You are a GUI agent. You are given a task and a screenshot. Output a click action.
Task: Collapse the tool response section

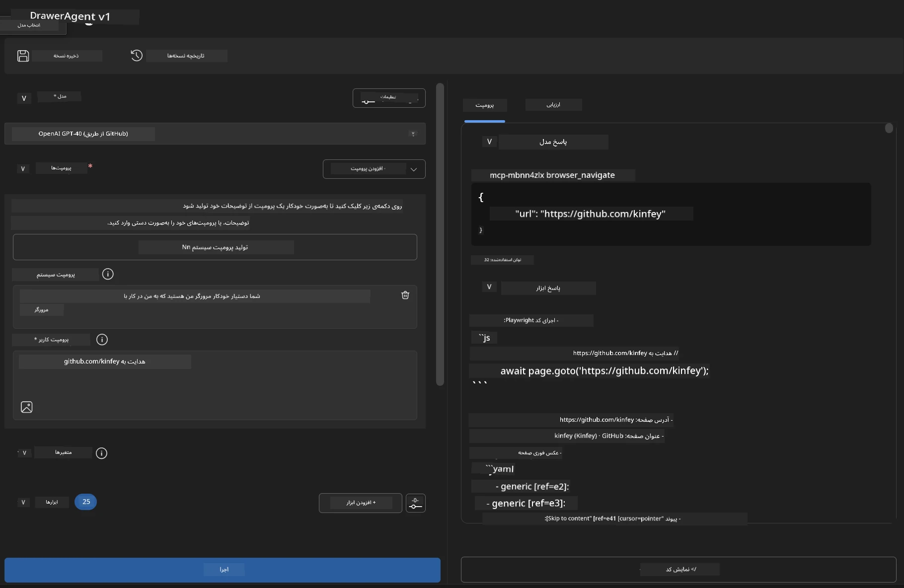click(x=489, y=287)
